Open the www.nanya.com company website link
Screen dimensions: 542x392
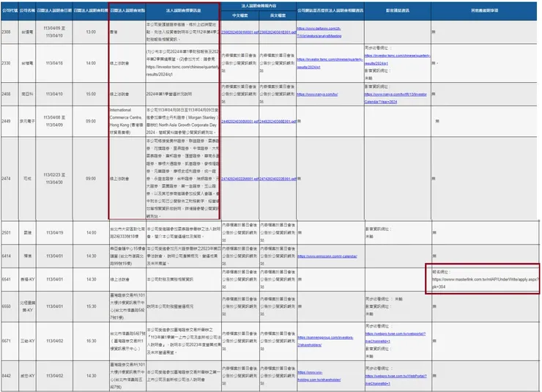pyautogui.click(x=317, y=94)
